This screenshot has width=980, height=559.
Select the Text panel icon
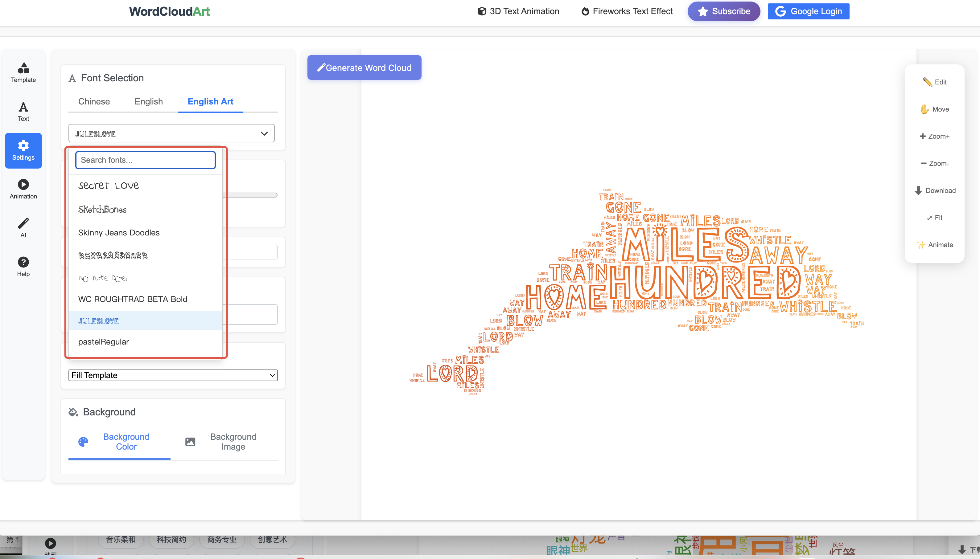(23, 111)
